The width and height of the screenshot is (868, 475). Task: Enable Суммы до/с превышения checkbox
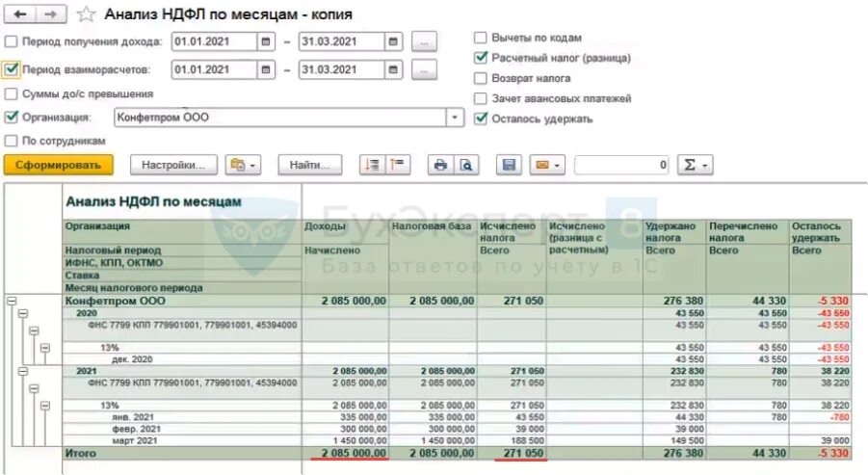11,94
